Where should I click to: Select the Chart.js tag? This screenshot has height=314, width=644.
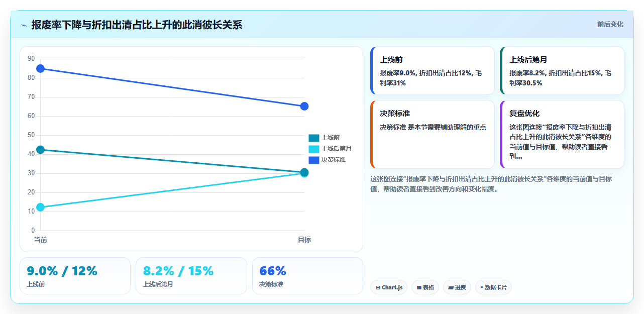tap(389, 287)
